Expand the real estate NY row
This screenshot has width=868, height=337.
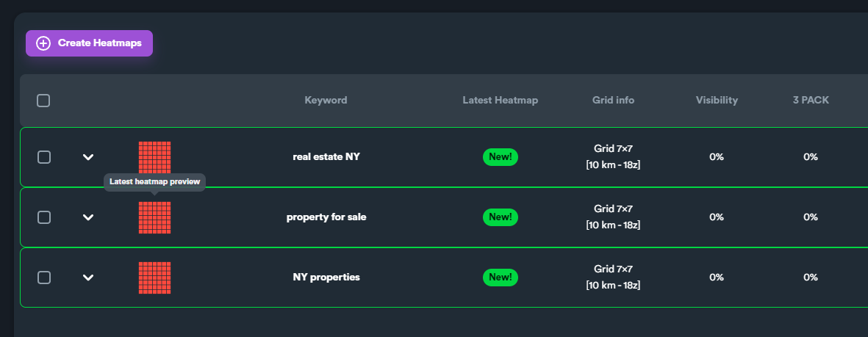tap(88, 157)
